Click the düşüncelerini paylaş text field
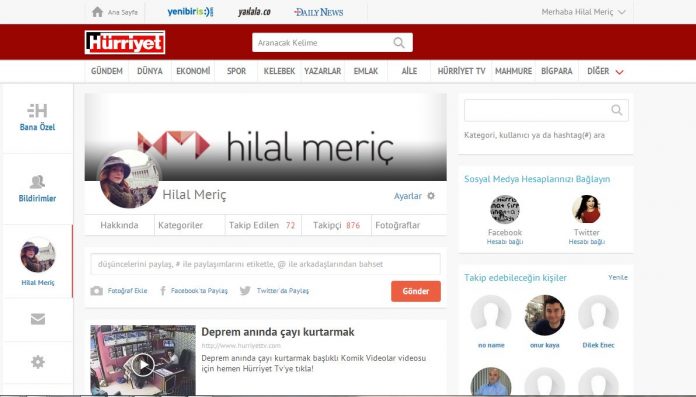This screenshot has width=696, height=397. click(265, 264)
